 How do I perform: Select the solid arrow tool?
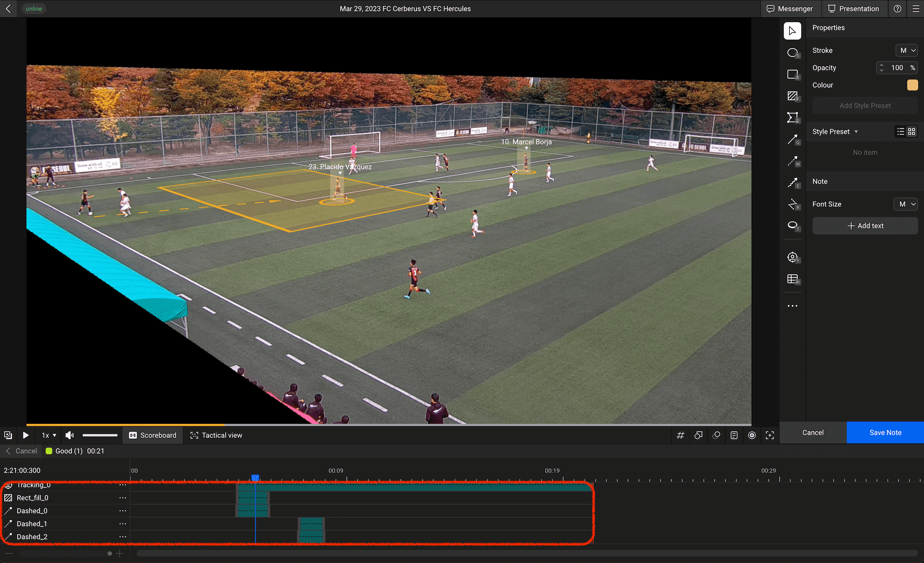[792, 140]
